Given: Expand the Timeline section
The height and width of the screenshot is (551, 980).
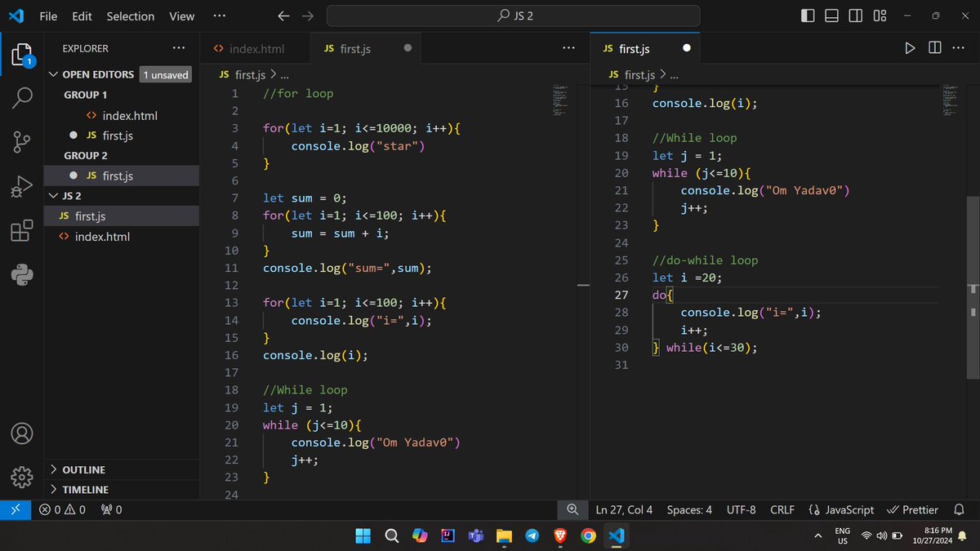Looking at the screenshot, I should coord(54,490).
